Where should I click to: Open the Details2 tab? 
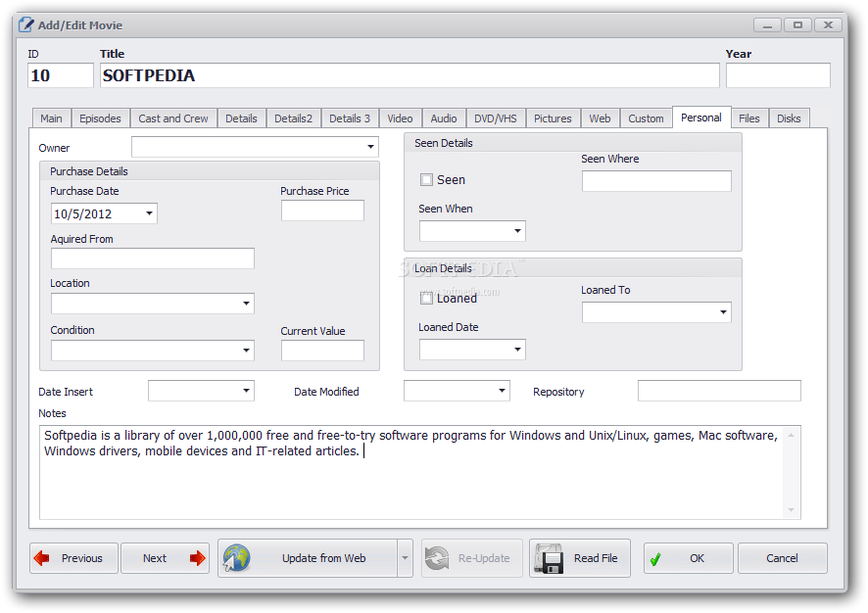293,118
